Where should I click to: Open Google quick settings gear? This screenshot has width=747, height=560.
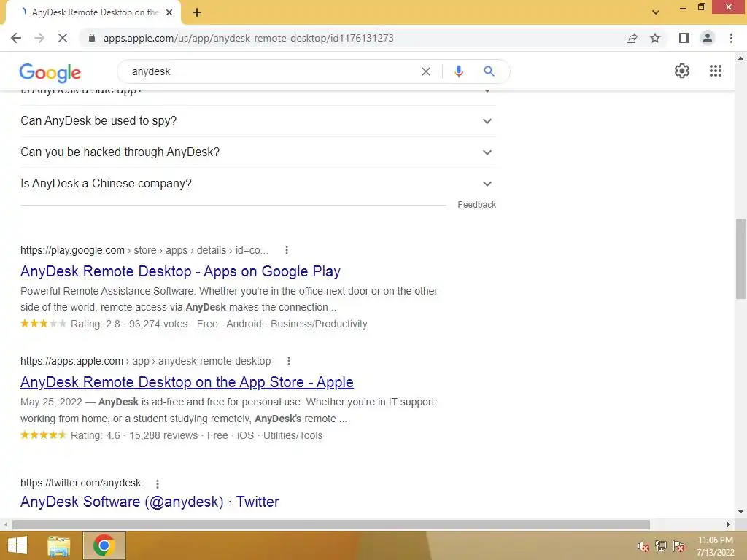(x=682, y=71)
